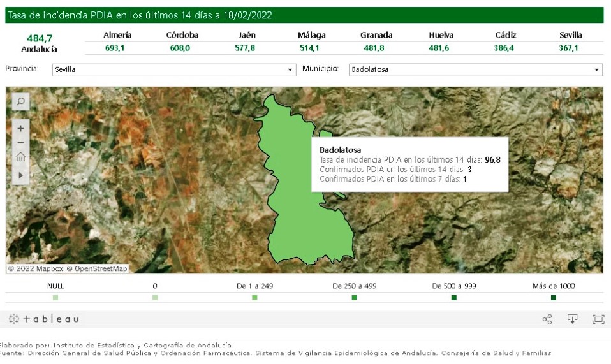Open the Provincia dropdown showing Sevilla
Viewport: 611px width, 364px height.
click(x=174, y=69)
